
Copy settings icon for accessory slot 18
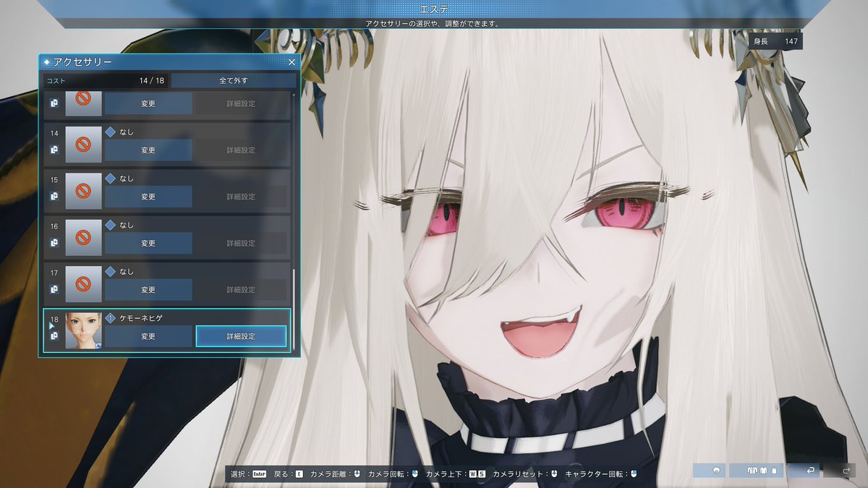point(54,336)
